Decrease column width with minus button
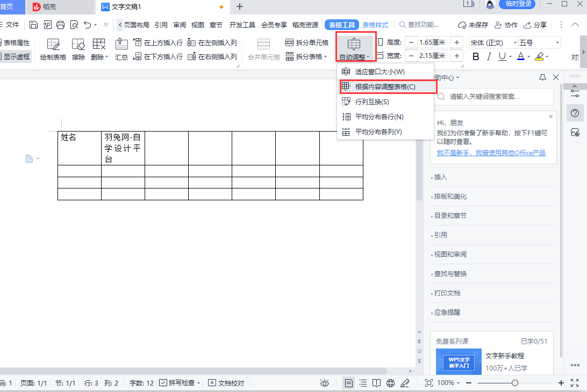The height and width of the screenshot is (392, 587). click(x=411, y=56)
